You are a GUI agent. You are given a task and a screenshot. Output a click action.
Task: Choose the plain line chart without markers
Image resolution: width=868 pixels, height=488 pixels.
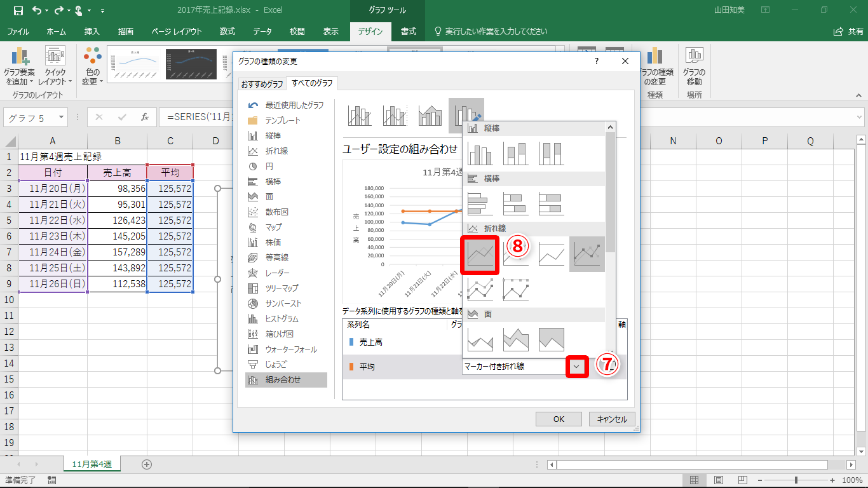pyautogui.click(x=480, y=254)
